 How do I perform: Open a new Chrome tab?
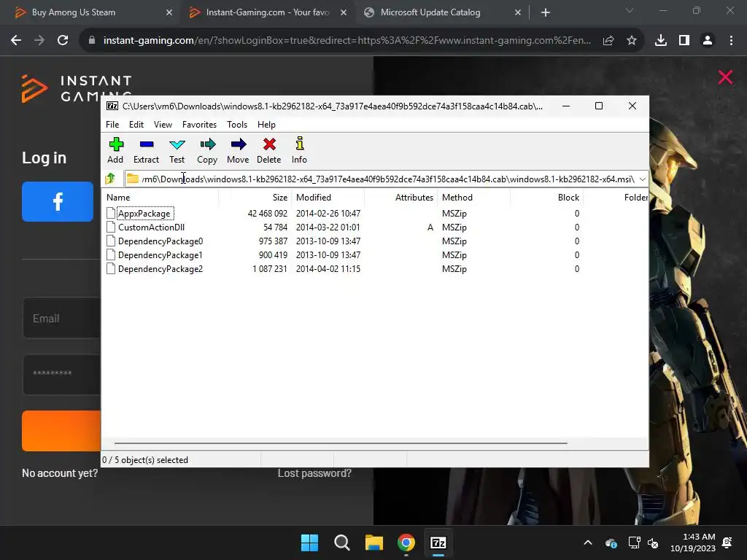(x=546, y=13)
